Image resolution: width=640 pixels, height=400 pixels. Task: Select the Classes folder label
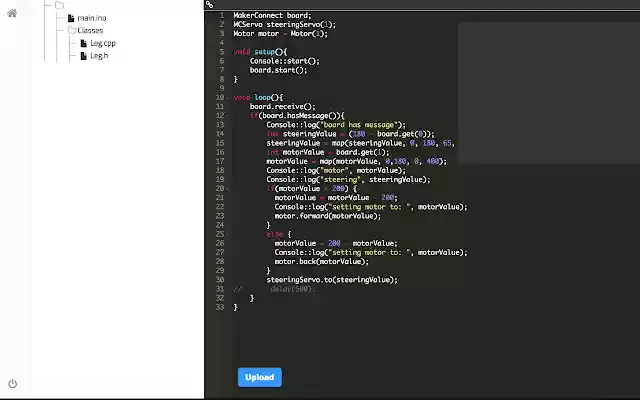coord(90,31)
